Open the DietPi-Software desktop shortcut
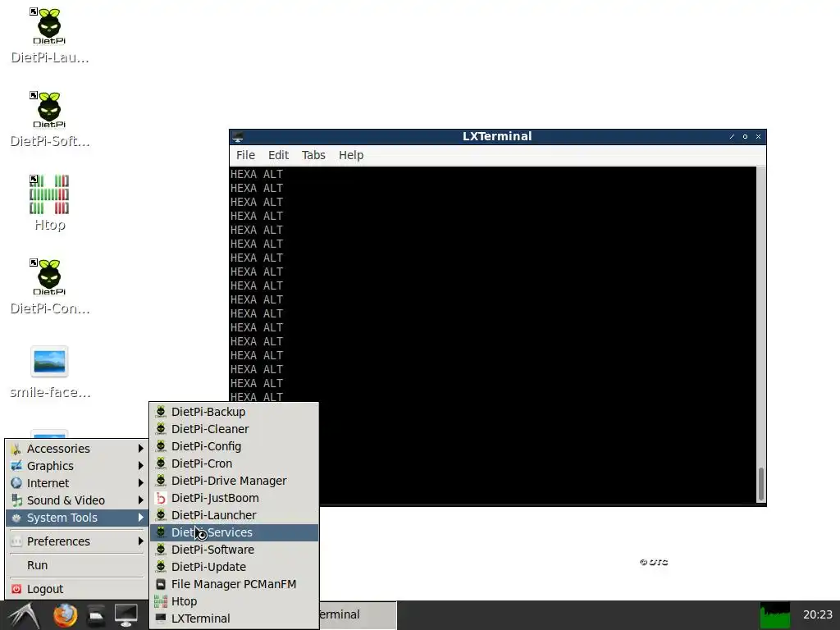Screen dimensions: 840x630 click(x=49, y=120)
